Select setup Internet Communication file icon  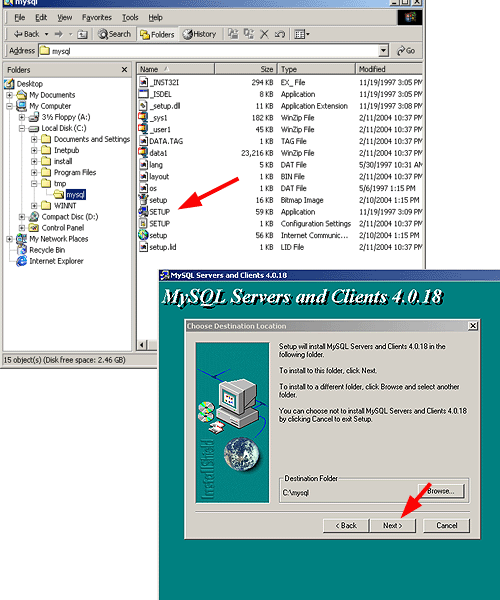[143, 235]
